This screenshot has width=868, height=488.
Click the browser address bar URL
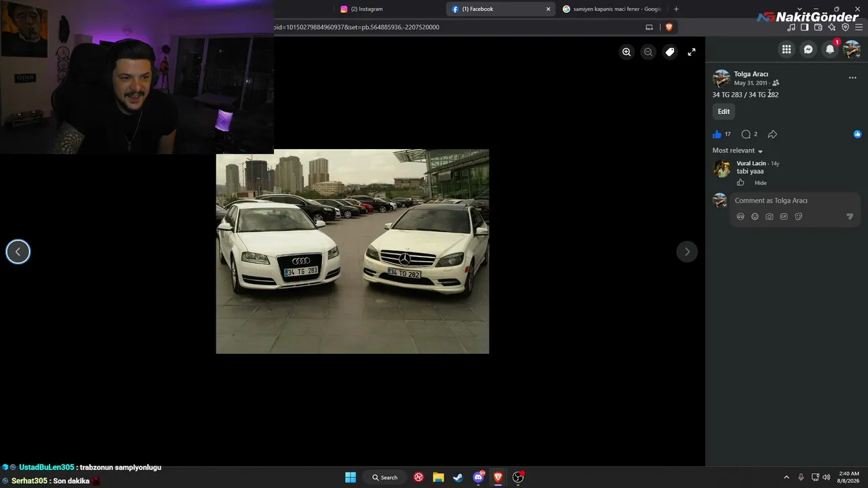point(356,27)
